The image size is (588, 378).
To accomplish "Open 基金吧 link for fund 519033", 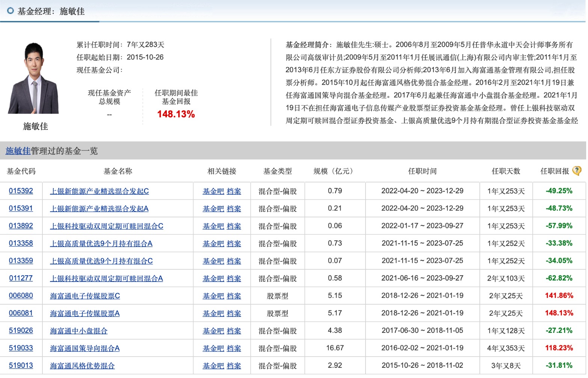I will point(213,348).
